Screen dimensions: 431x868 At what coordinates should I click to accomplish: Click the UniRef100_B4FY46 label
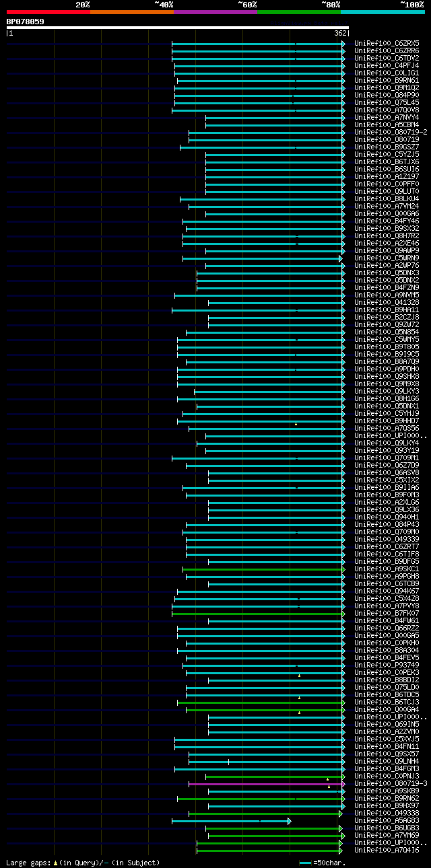tap(387, 221)
